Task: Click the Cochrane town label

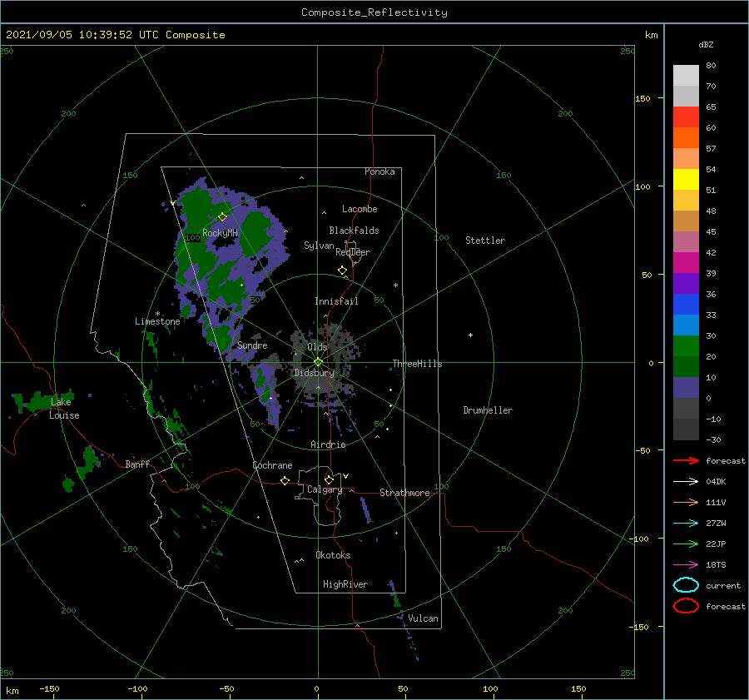Action: coord(272,465)
